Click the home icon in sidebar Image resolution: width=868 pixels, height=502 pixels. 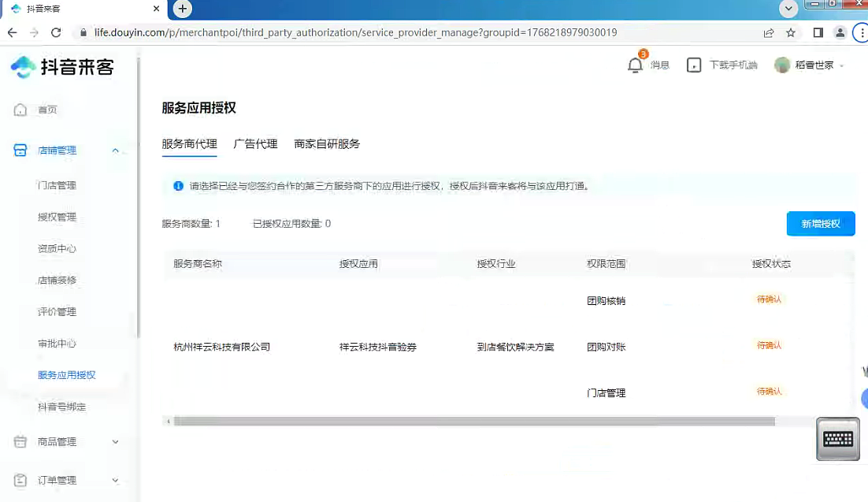21,110
